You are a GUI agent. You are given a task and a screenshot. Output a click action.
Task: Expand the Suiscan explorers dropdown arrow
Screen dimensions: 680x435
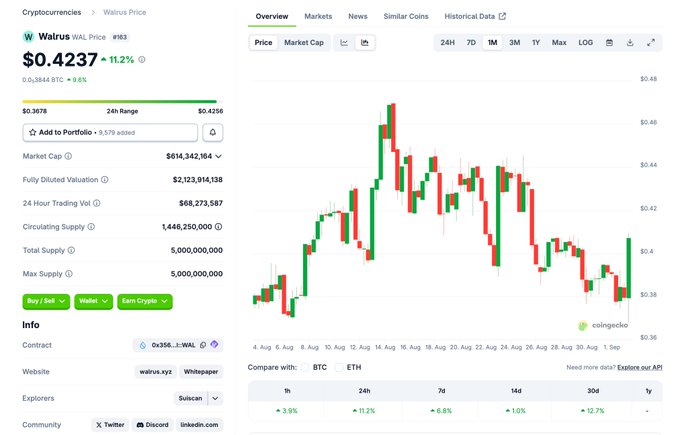tap(216, 398)
